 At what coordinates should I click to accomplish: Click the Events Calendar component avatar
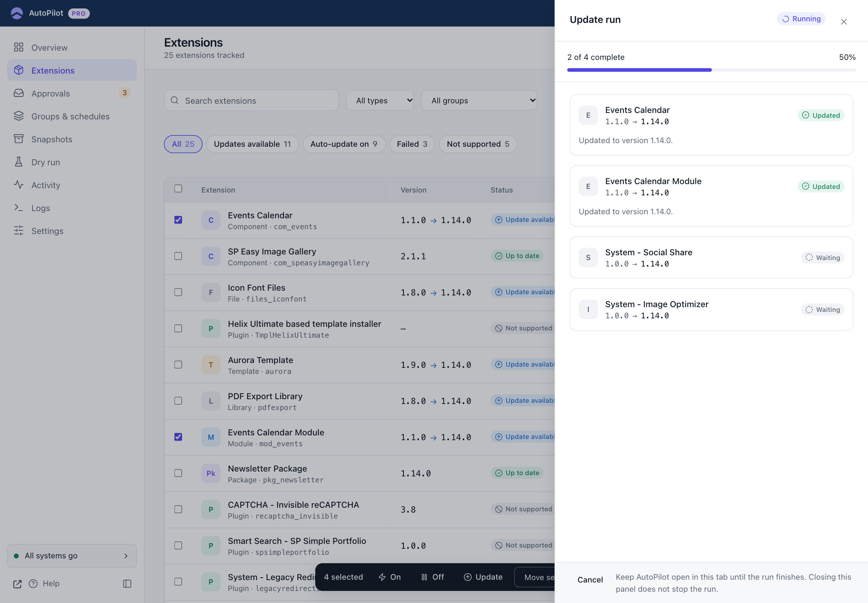[x=211, y=220]
